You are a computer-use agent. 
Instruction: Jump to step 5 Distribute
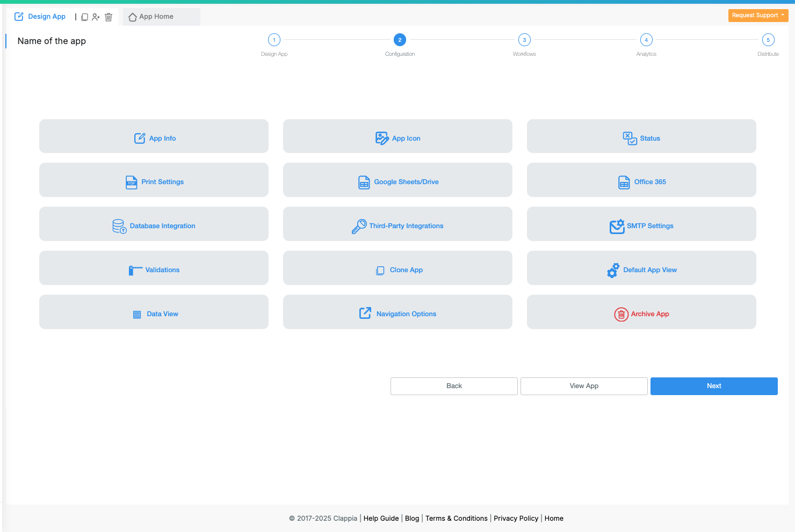coord(768,40)
